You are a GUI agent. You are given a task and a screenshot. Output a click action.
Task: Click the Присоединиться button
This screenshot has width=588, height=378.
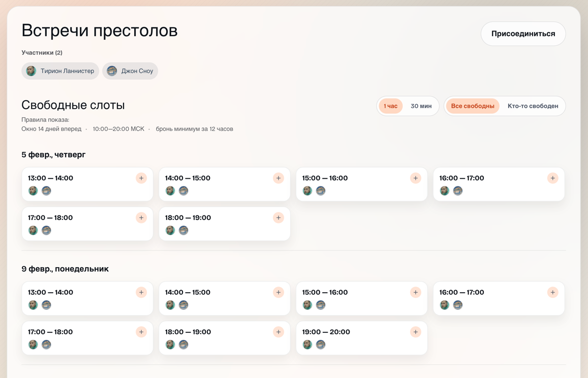point(523,34)
